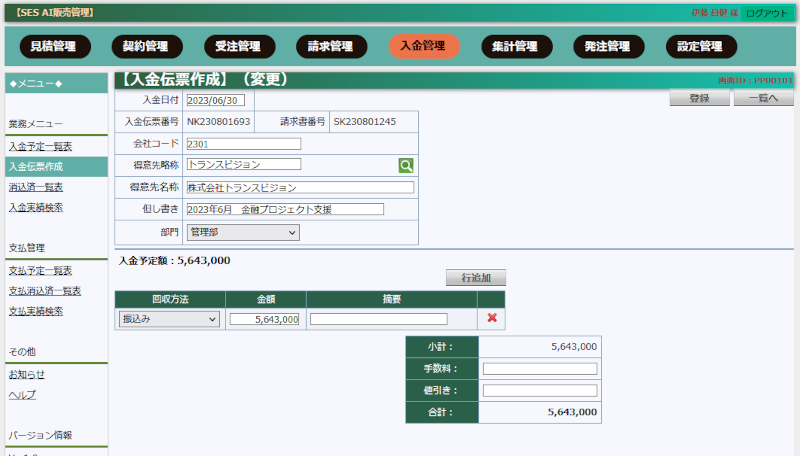Delete the payment row with red X

coord(492,318)
